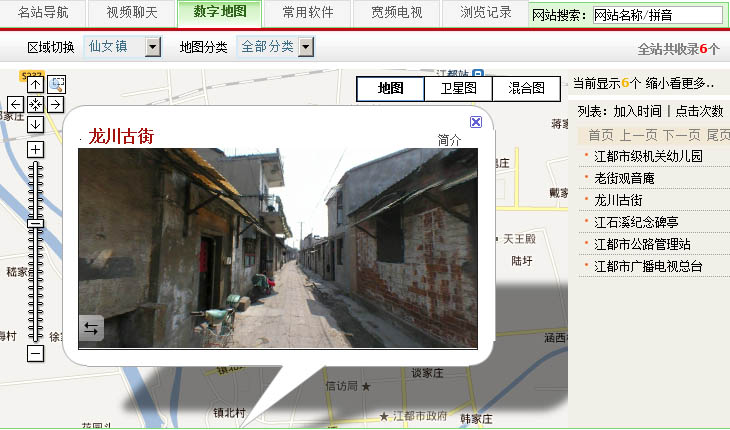Click the 信访局 star marker on the map
This screenshot has width=730, height=430.
click(x=366, y=386)
